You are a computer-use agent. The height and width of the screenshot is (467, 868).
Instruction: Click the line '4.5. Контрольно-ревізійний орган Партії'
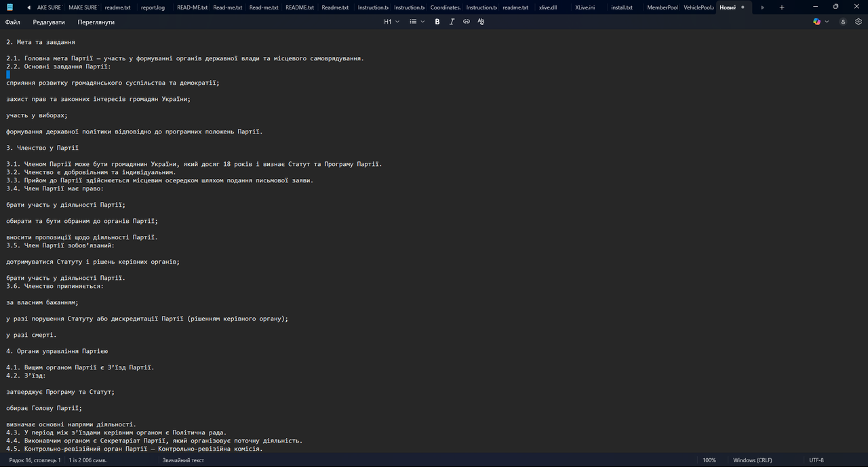click(x=134, y=449)
